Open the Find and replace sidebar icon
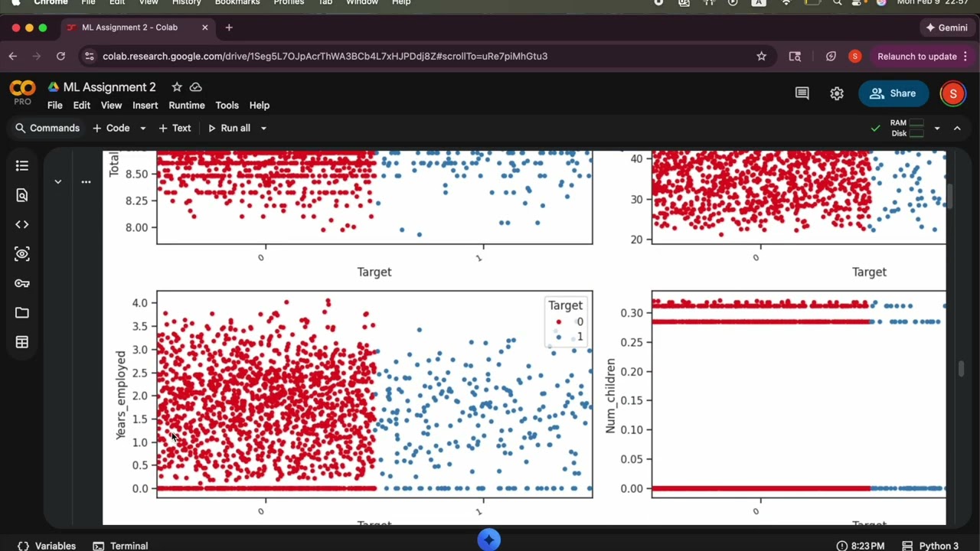This screenshot has height=551, width=980. [x=22, y=195]
